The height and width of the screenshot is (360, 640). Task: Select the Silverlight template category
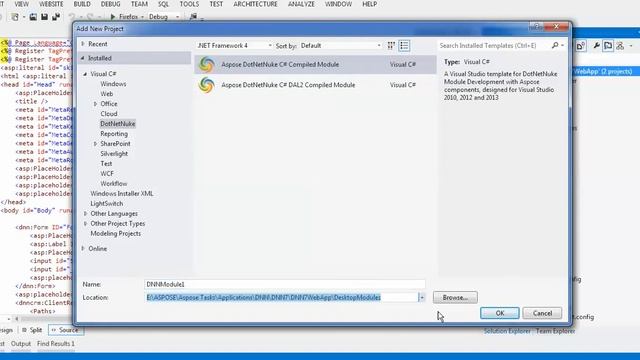coord(114,154)
